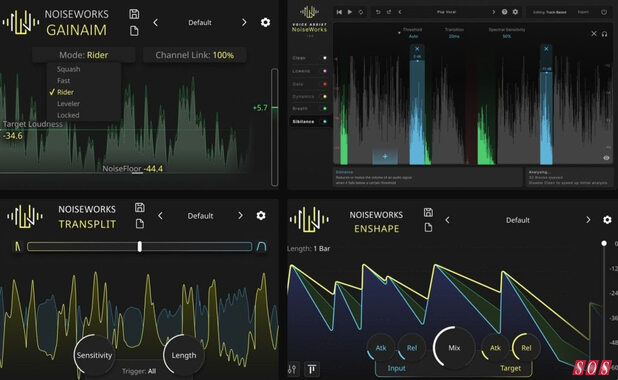Viewport: 618px width, 380px height.
Task: Click skip-to-start in Voice Assist transport
Action: (339, 12)
